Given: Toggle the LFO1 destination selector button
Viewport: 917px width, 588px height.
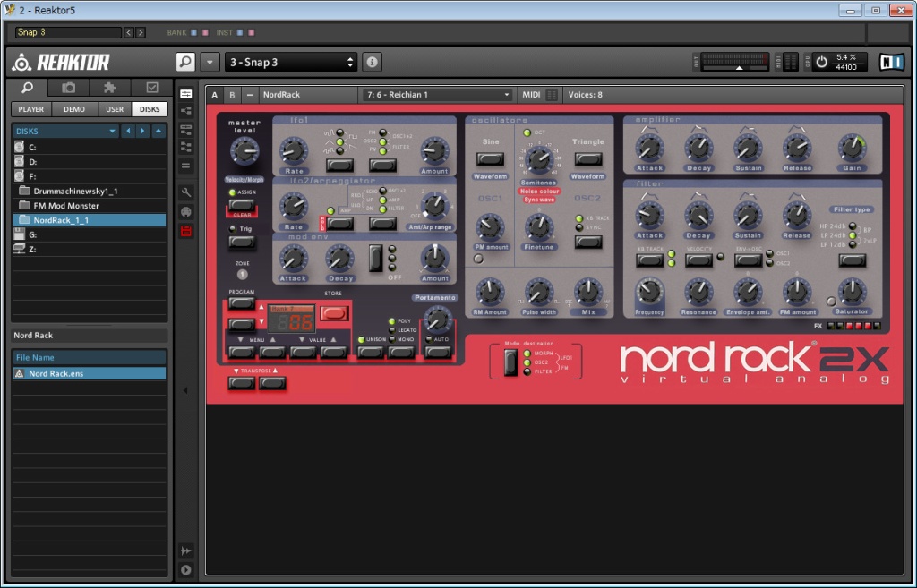Looking at the screenshot, I should (382, 165).
